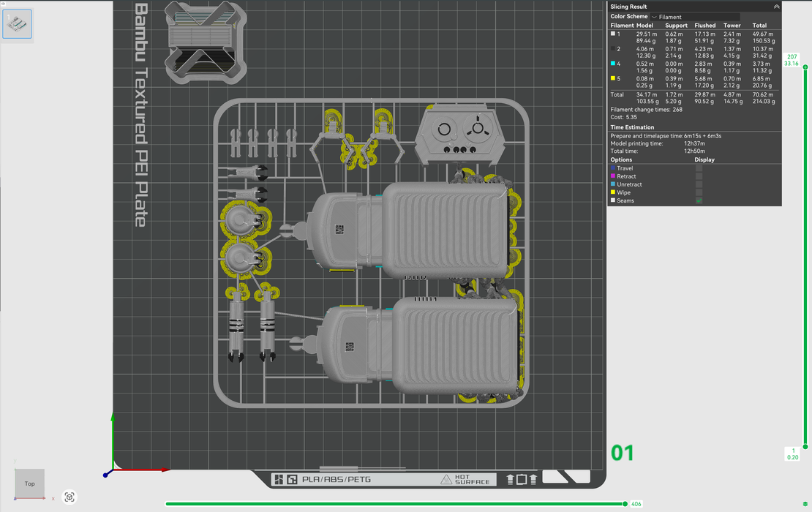
Task: Enable Travel display checkbox
Action: 699,168
